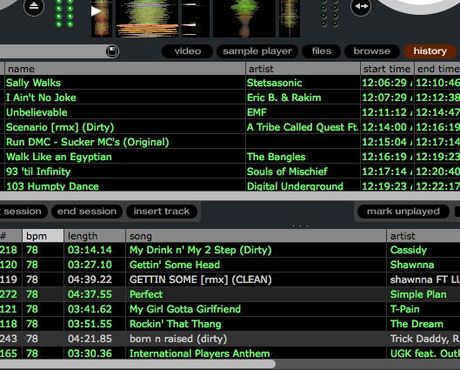Sort library by the # column header

click(11, 236)
